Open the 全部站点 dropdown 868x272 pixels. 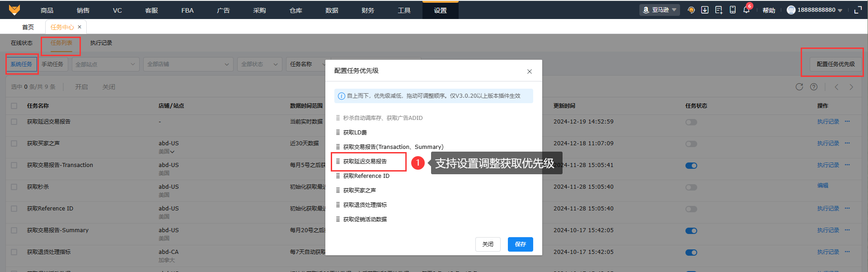[105, 64]
